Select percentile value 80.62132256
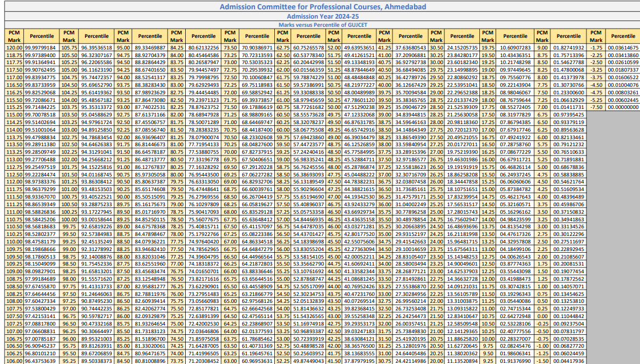Viewport: 640px width, 364px height. click(203, 48)
